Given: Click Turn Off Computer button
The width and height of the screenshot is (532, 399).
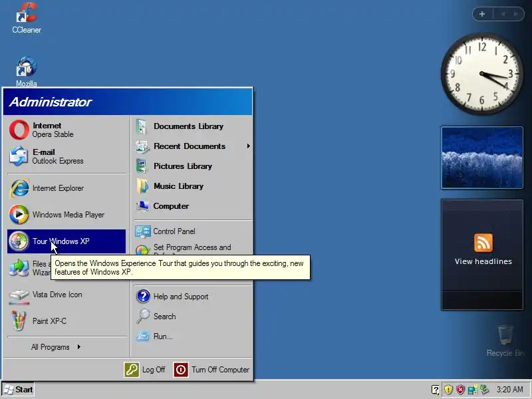Looking at the screenshot, I should click(211, 370).
